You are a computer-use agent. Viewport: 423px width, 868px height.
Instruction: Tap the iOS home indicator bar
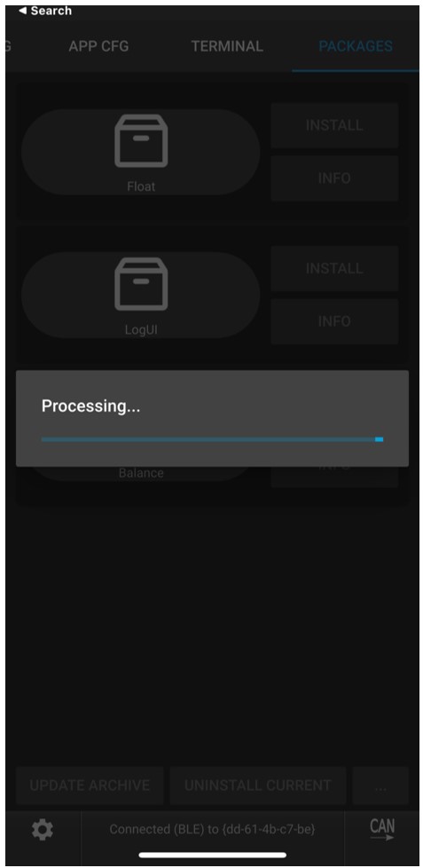(x=212, y=856)
